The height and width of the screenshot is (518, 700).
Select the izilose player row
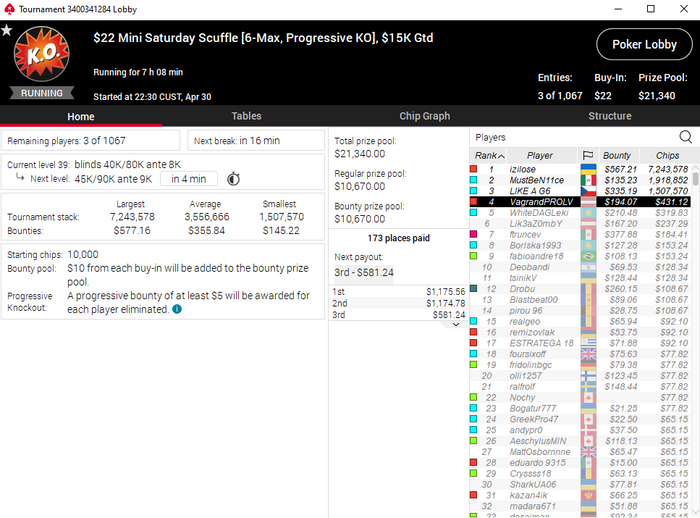pos(579,169)
